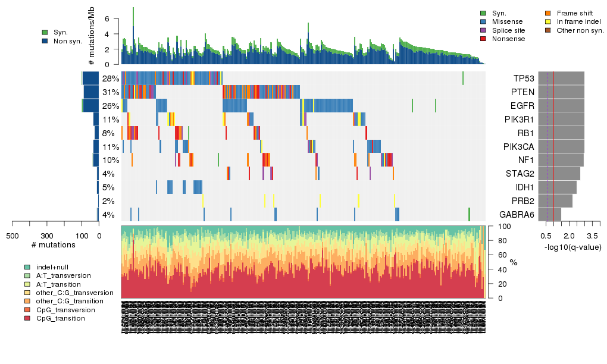607x364 pixels.
Task: Select the CpG_transition legend swatch
Action: [27, 318]
